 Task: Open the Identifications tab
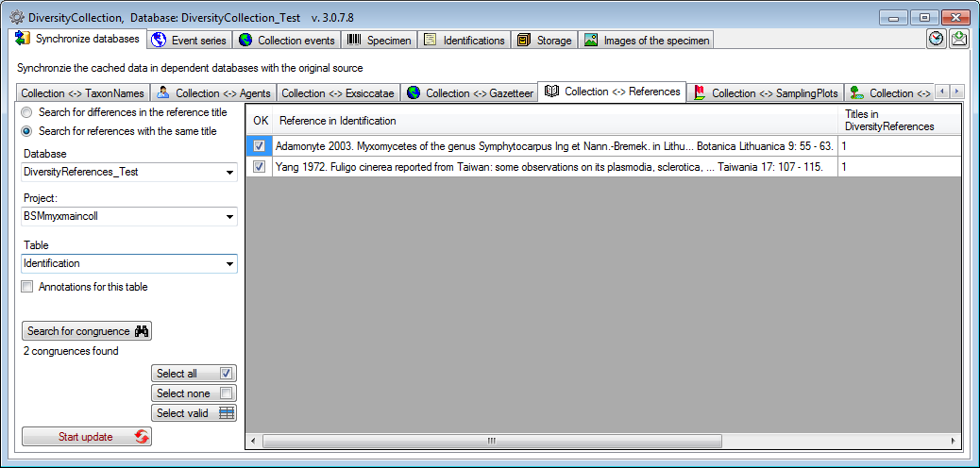click(465, 40)
